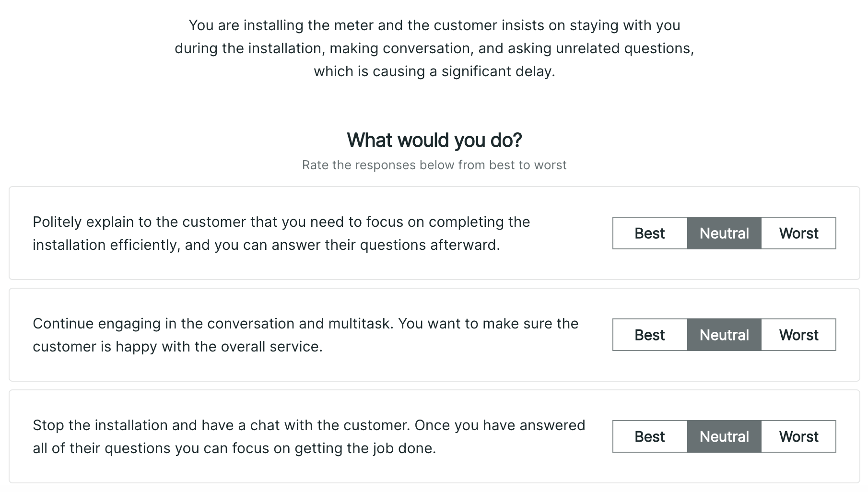Screen dimensions: 868x492
Task: Click the 'Stop the installation' response text
Action: click(x=309, y=425)
